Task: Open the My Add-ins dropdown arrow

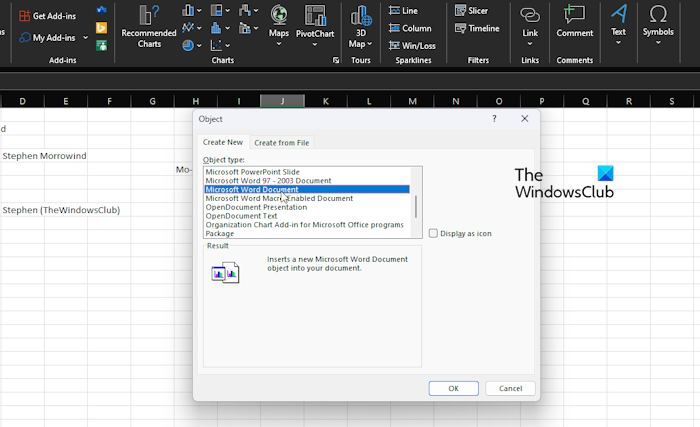Action: coord(85,38)
